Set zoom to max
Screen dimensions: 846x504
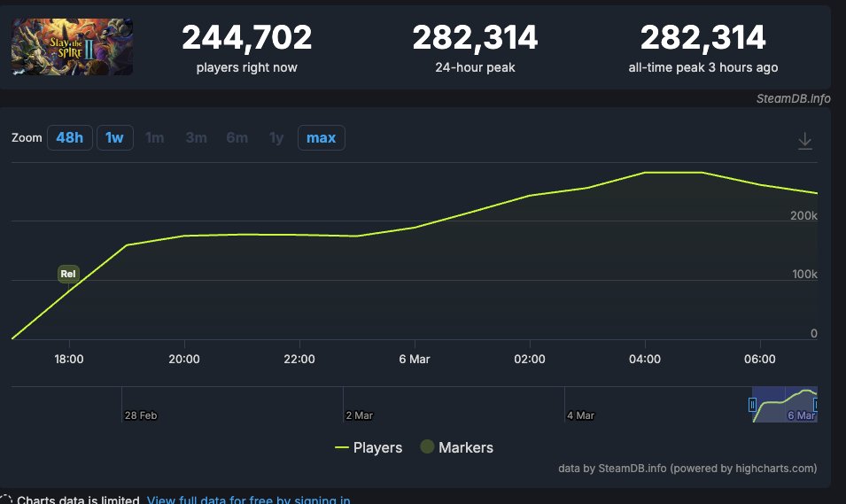pos(321,137)
